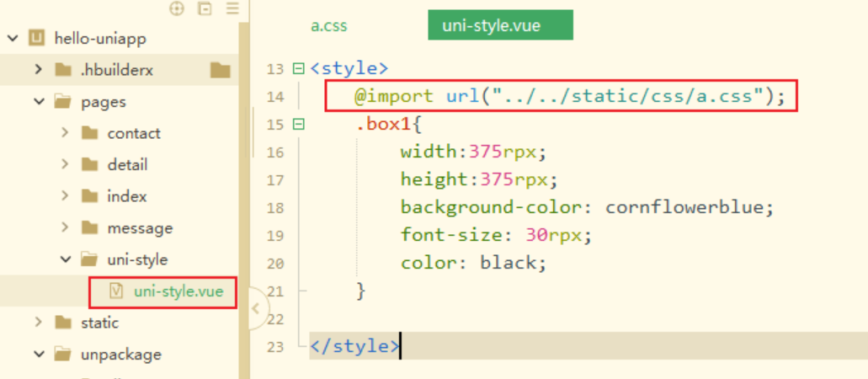Screen dimensions: 868x379
Task: Click line number 14 in the gutter
Action: [x=274, y=98]
